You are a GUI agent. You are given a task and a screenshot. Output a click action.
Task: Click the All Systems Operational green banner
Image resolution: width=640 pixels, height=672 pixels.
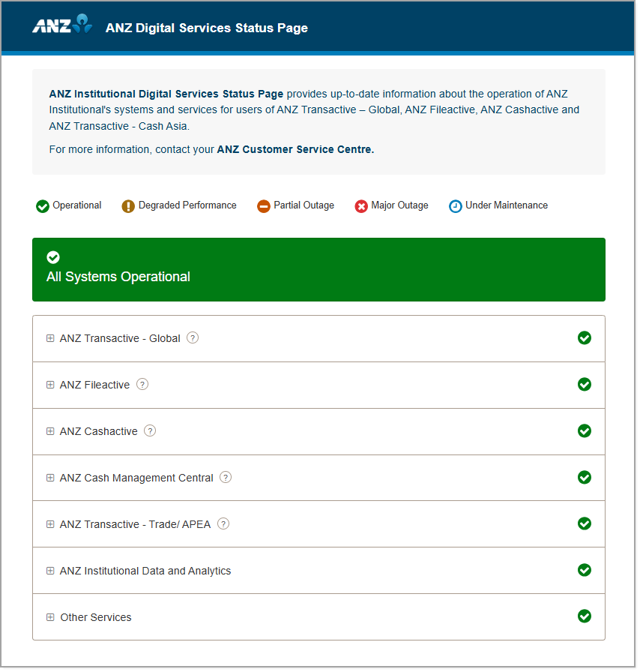pyautogui.click(x=319, y=269)
